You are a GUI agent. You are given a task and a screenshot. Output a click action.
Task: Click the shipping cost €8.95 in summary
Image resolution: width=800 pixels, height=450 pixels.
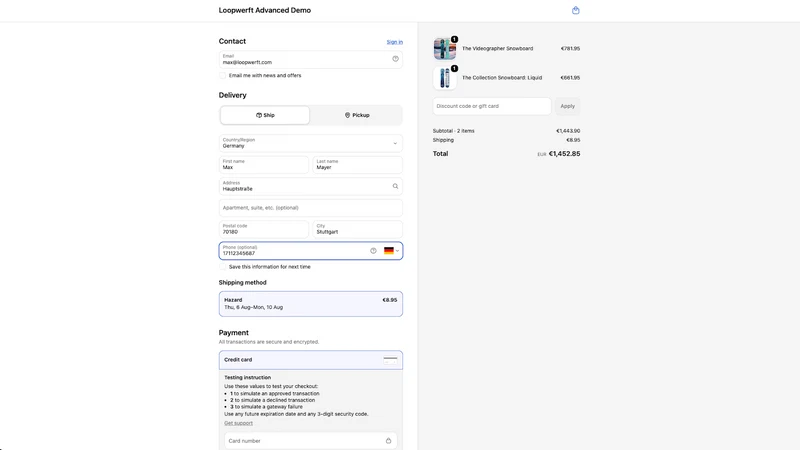point(573,140)
